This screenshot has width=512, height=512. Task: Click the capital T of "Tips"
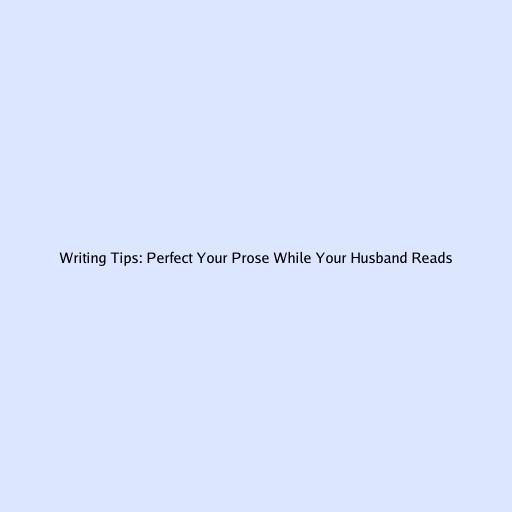tap(115, 258)
